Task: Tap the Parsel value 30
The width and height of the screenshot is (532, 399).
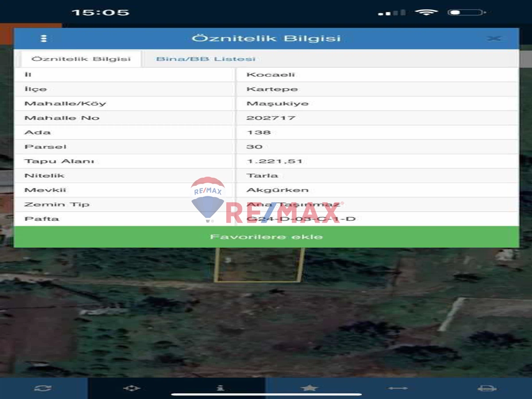Action: (x=255, y=147)
